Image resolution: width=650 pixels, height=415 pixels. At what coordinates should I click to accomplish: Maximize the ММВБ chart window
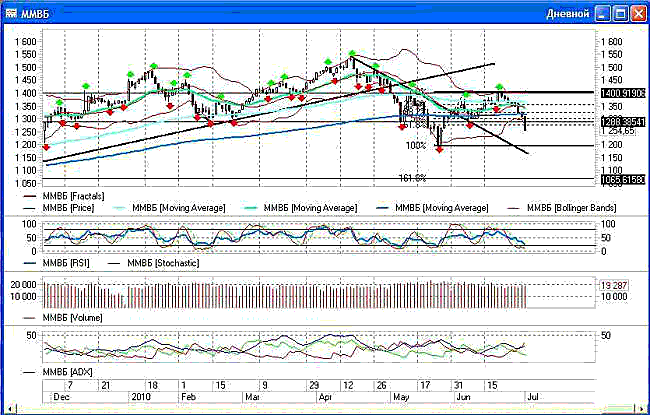tap(621, 14)
